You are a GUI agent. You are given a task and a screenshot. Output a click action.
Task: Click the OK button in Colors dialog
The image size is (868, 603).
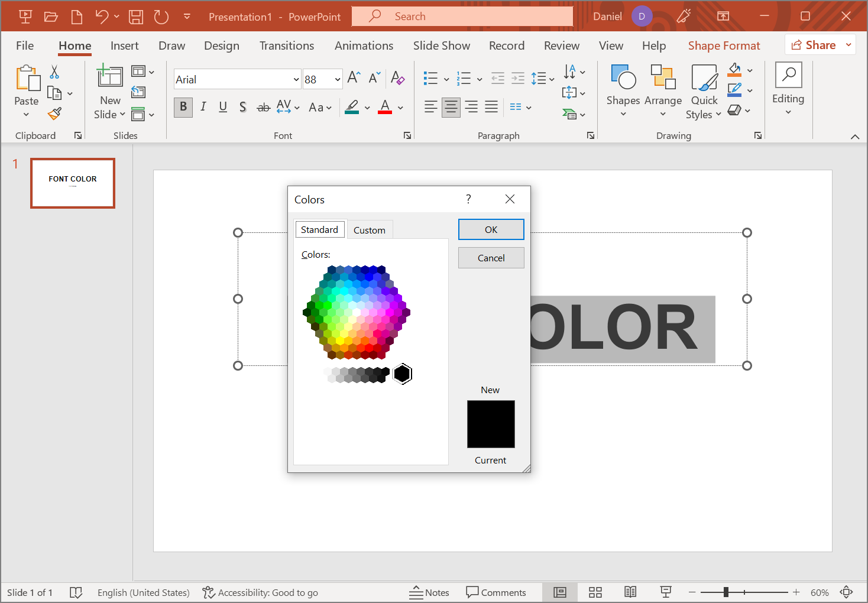tap(491, 229)
